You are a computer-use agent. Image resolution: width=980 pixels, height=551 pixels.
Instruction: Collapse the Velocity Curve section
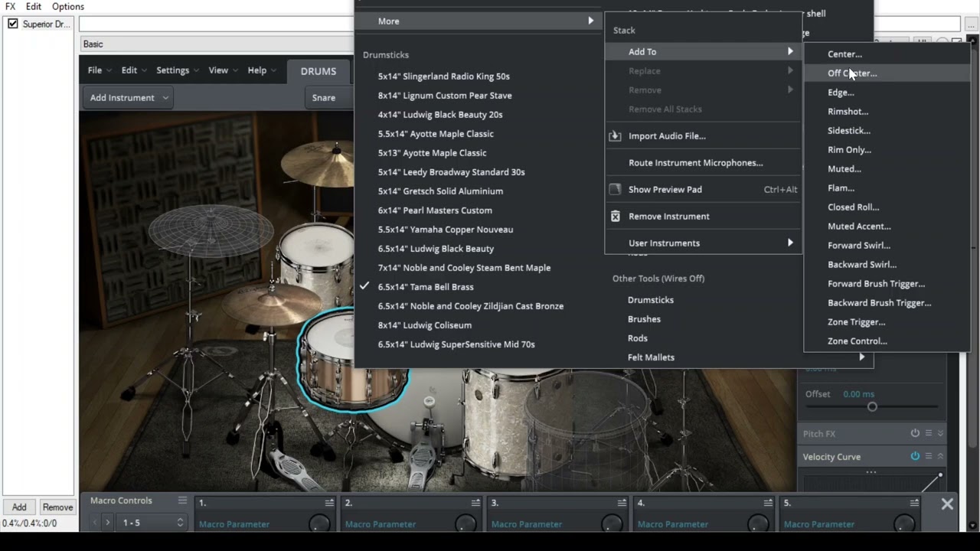pos(941,456)
